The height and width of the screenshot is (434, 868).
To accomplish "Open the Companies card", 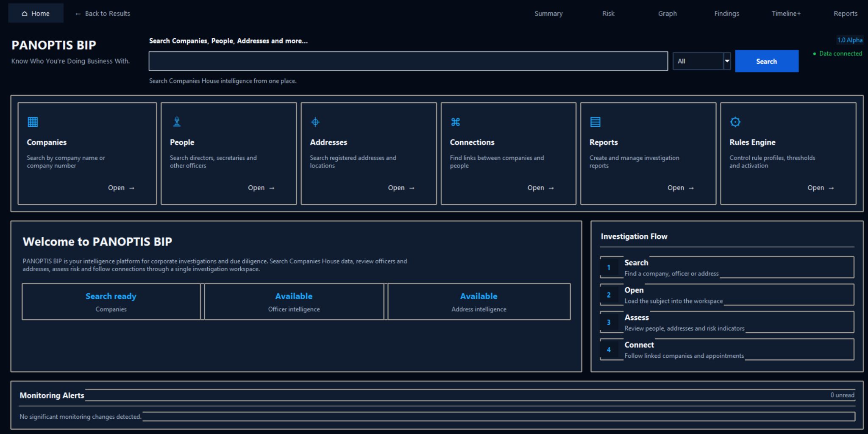I will (121, 188).
